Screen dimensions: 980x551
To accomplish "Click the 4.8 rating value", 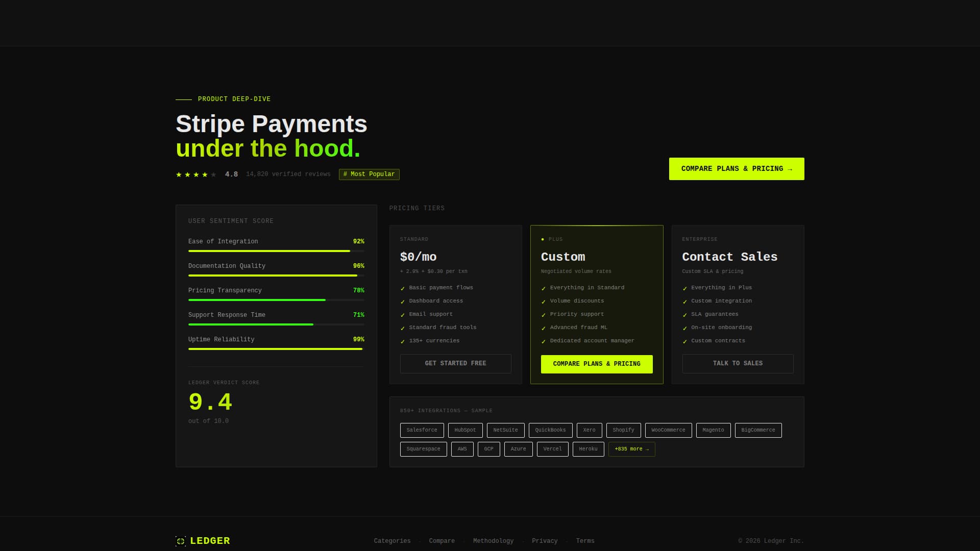I will (x=232, y=174).
